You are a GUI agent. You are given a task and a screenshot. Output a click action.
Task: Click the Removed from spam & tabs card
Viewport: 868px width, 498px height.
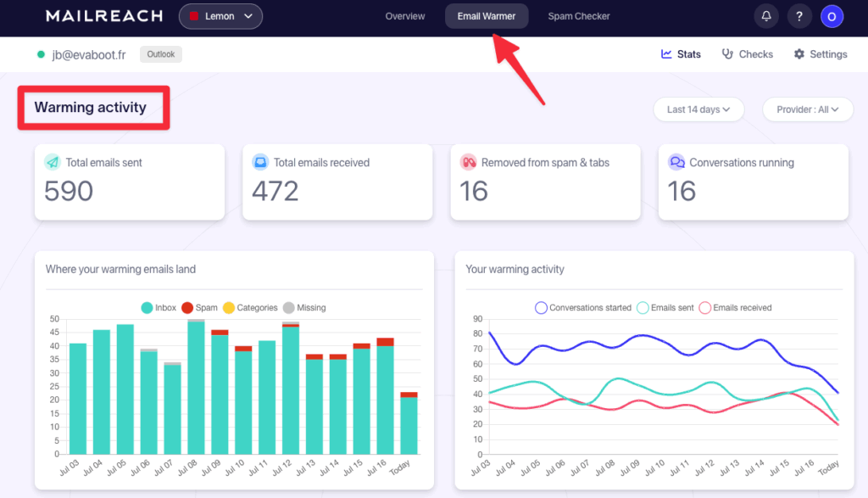(x=545, y=182)
